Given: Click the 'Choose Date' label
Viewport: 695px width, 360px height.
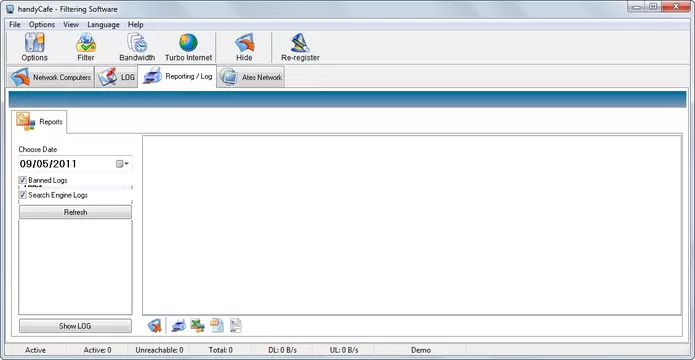Looking at the screenshot, I should click(38, 149).
